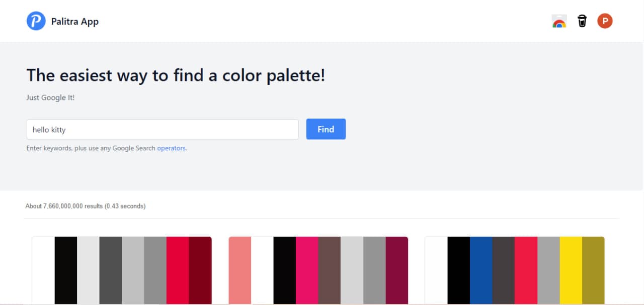
Task: Click the Palitra App logo icon
Action: point(36,21)
